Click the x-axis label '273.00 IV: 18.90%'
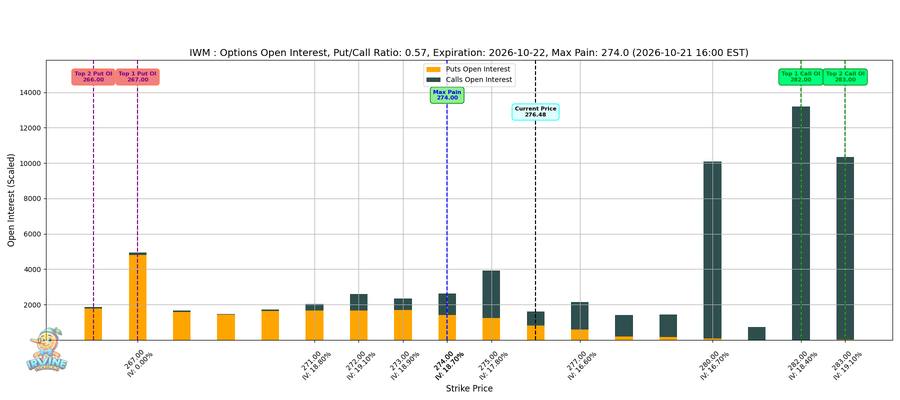900x400 pixels. [x=404, y=365]
